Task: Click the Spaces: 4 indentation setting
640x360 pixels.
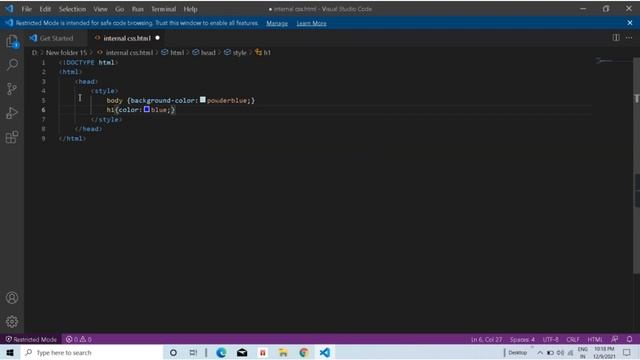Action: [x=522, y=339]
